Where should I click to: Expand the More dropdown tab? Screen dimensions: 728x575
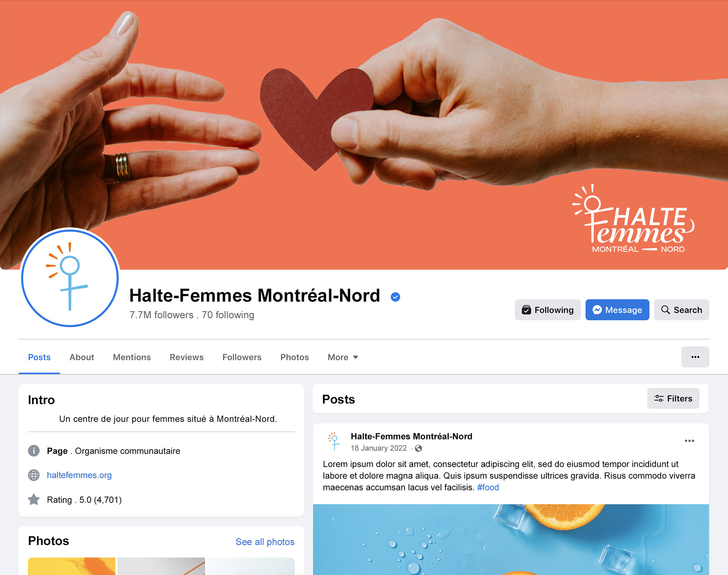point(343,357)
